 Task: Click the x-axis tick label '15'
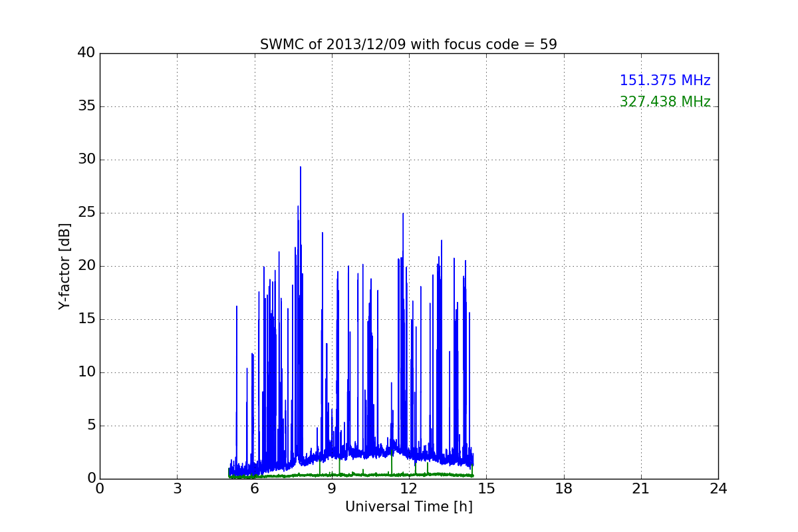(x=486, y=489)
